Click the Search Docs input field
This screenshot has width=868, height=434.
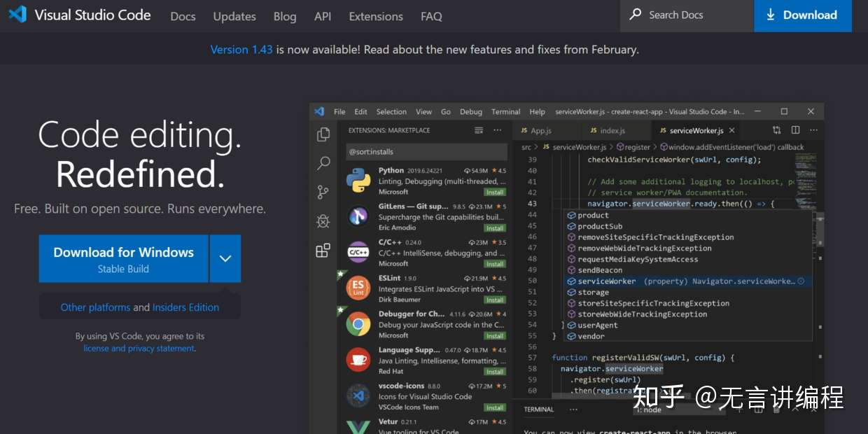pyautogui.click(x=687, y=15)
